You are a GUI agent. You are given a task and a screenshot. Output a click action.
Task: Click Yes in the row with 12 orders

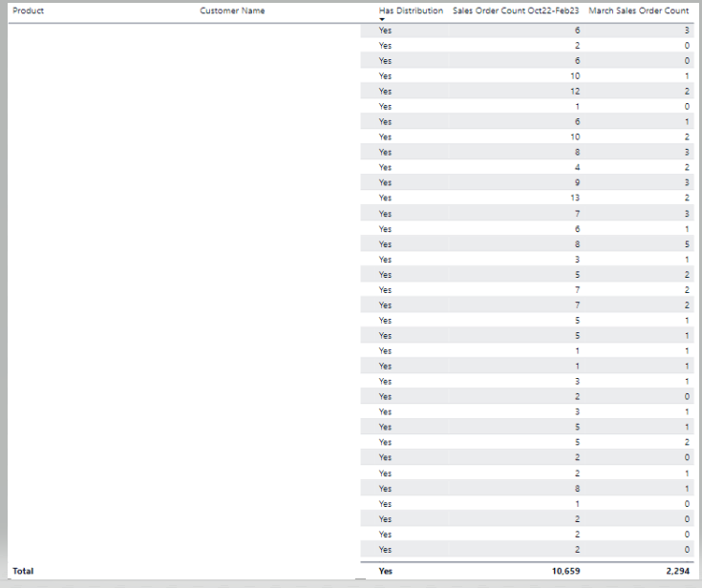pos(385,92)
